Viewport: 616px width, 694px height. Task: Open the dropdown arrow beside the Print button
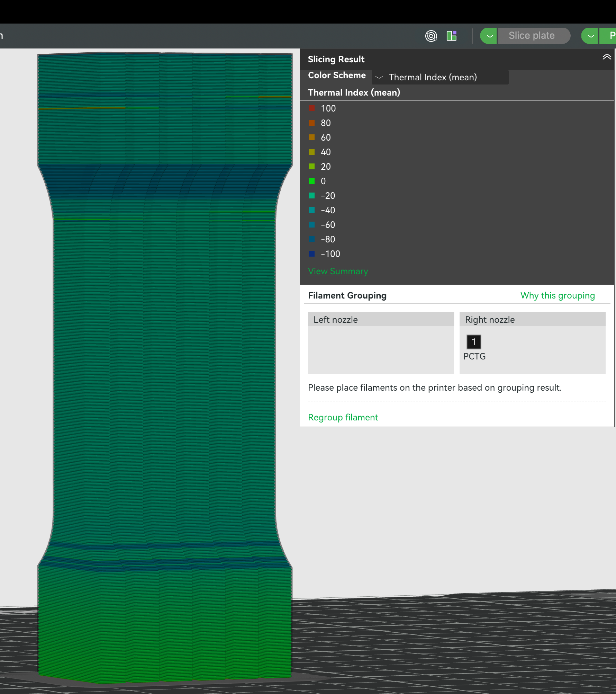click(x=590, y=36)
